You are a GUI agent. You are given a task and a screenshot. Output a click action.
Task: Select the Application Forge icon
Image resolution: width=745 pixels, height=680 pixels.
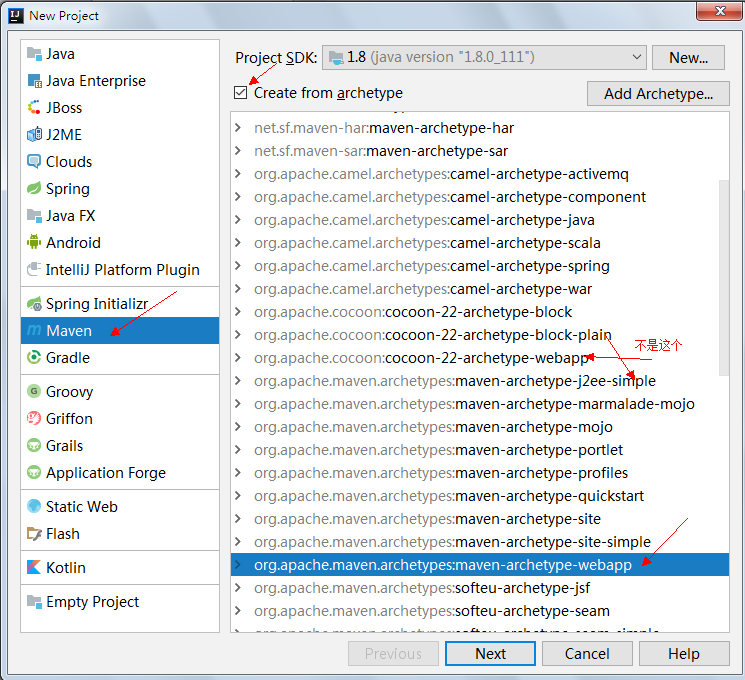pyautogui.click(x=34, y=473)
